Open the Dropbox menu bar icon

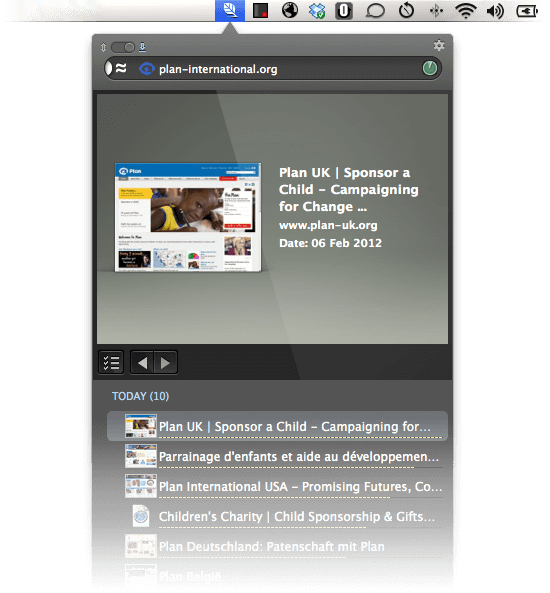317,11
